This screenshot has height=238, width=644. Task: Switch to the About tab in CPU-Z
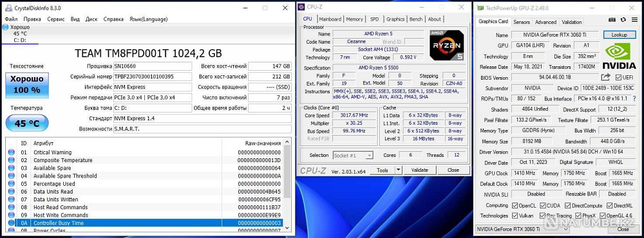click(434, 19)
